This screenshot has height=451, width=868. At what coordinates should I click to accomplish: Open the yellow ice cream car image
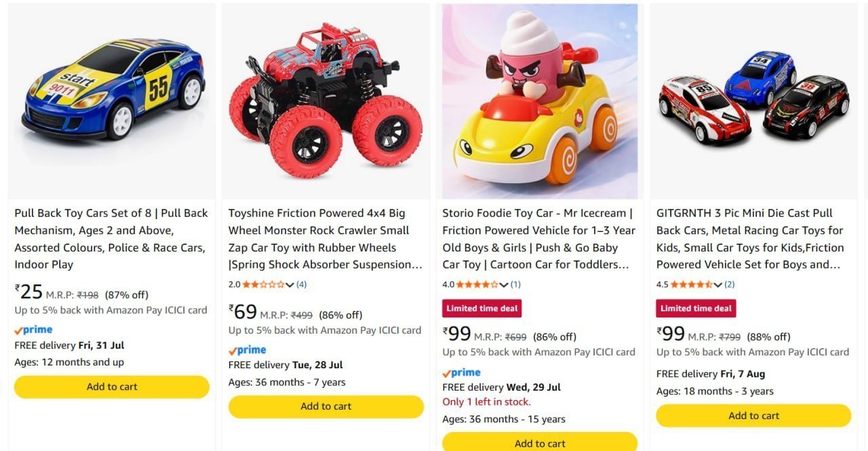pos(540,101)
